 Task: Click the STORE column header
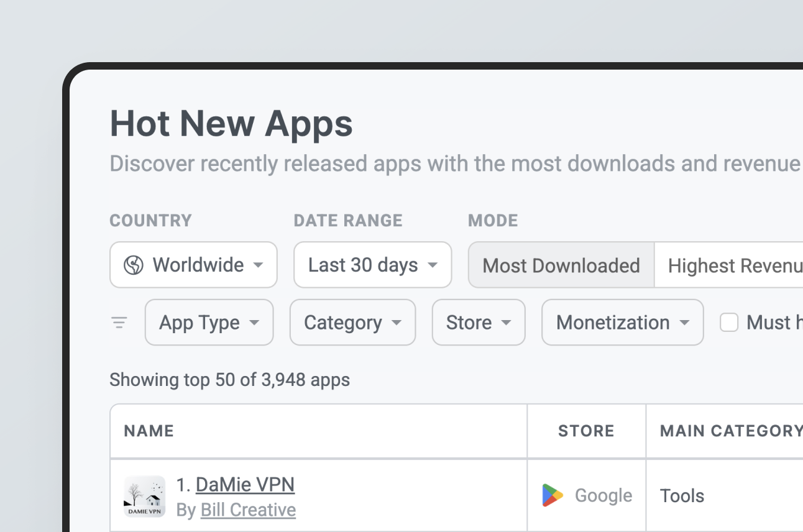586,431
